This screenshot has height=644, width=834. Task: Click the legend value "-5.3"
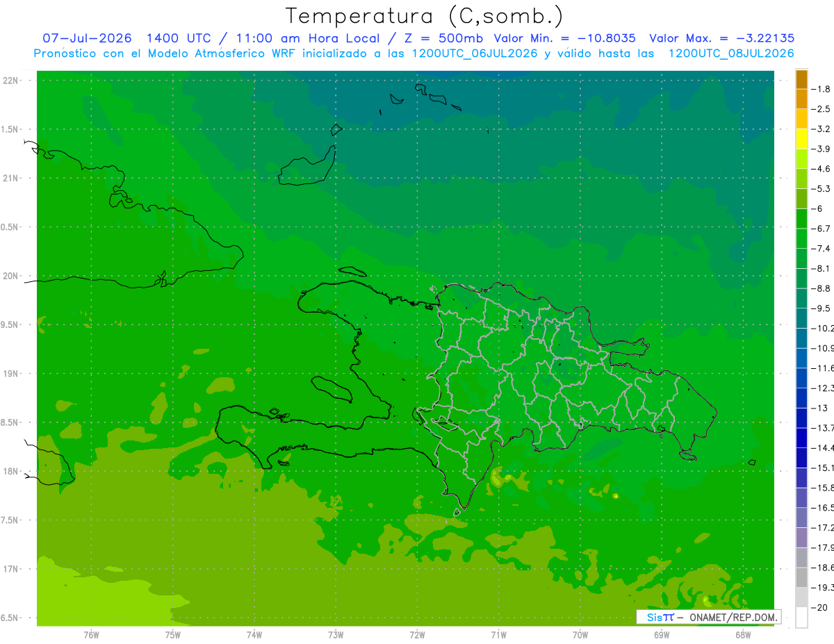822,189
